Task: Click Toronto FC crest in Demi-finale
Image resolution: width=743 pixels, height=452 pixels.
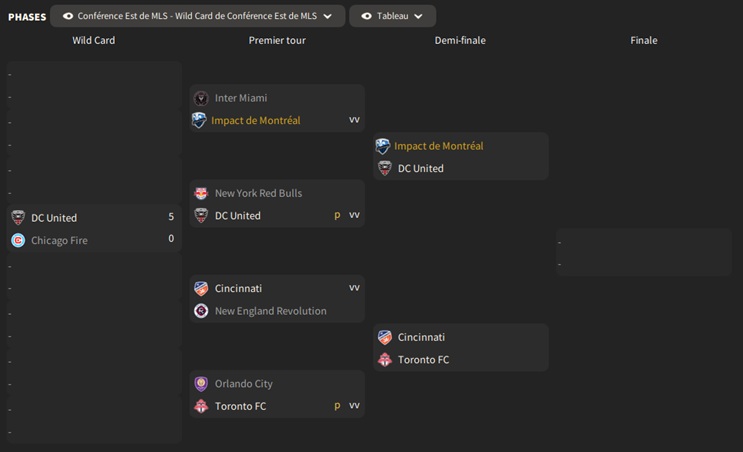Action: click(384, 360)
